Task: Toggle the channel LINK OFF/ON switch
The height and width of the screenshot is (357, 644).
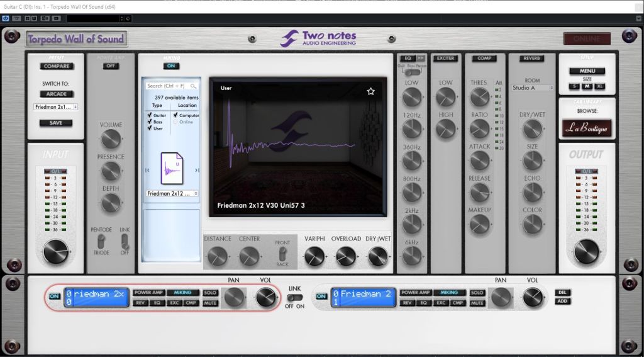Action: [x=294, y=297]
